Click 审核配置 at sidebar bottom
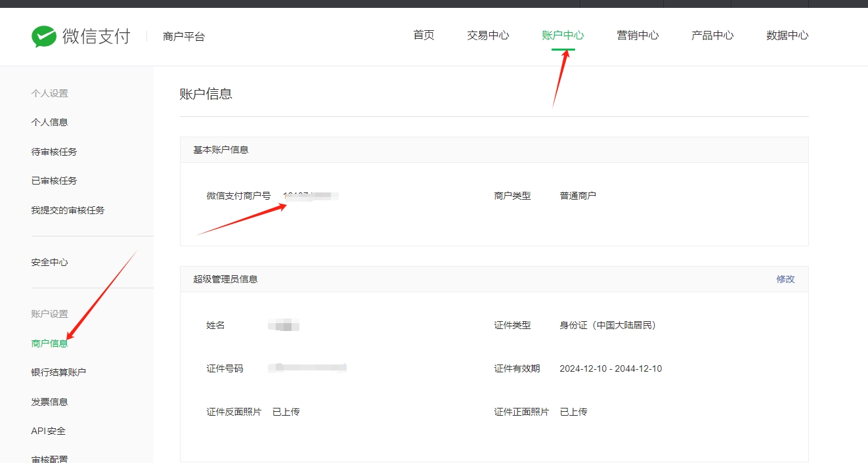The image size is (868, 463). click(50, 458)
